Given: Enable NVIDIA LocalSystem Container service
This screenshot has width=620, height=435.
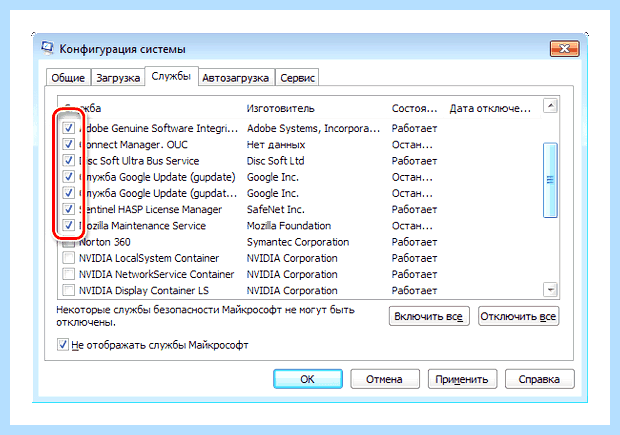Looking at the screenshot, I should [68, 258].
